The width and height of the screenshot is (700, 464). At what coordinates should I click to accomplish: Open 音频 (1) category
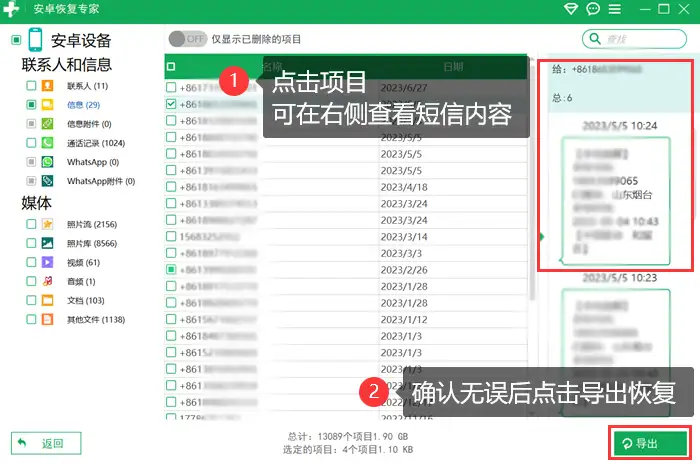point(81,281)
